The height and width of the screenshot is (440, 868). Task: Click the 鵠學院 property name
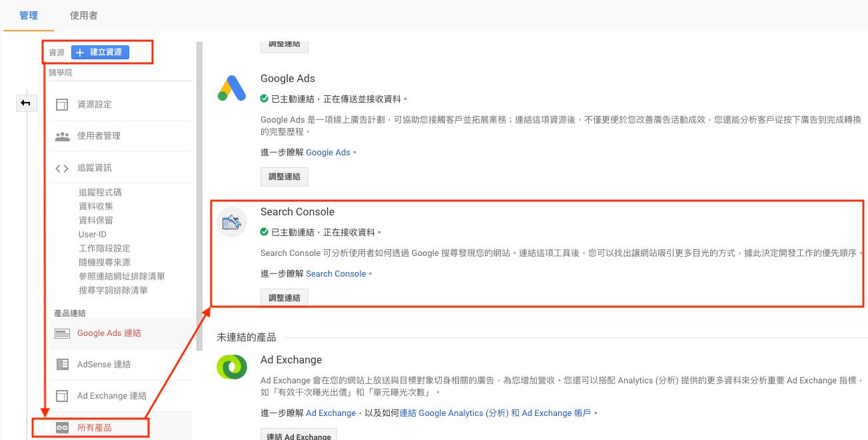pyautogui.click(x=61, y=73)
